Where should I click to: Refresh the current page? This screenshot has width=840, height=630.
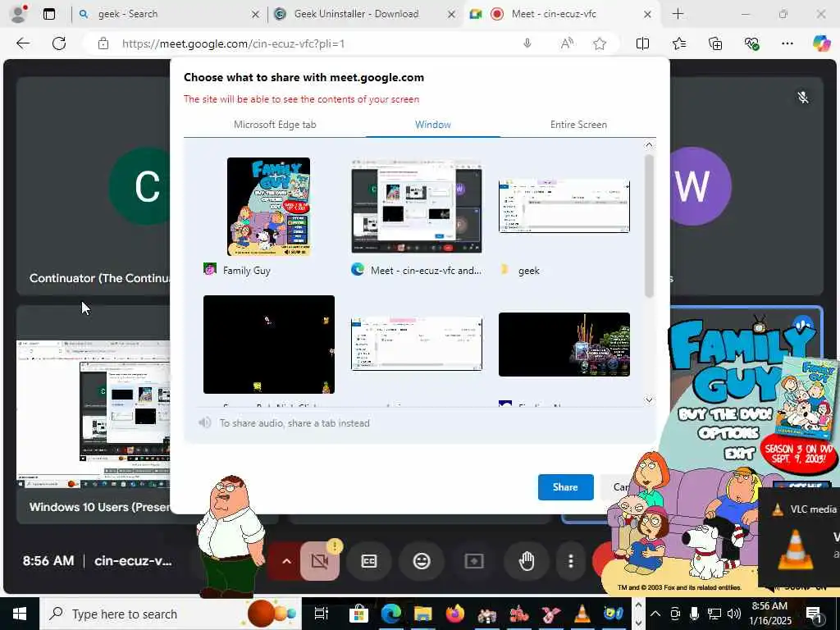pyautogui.click(x=59, y=43)
